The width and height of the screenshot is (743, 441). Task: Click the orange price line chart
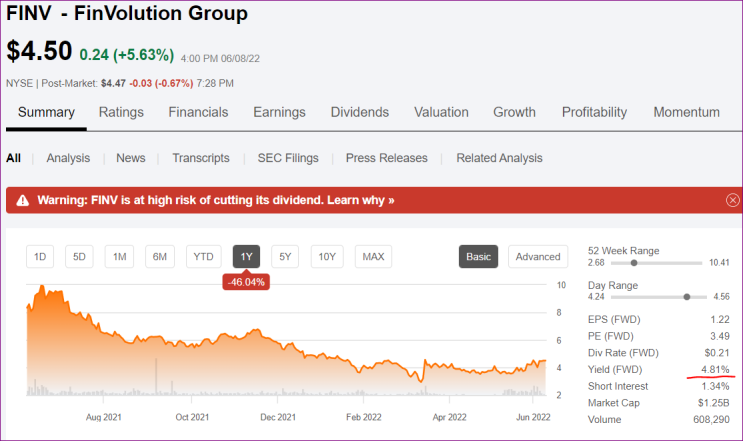click(x=260, y=333)
